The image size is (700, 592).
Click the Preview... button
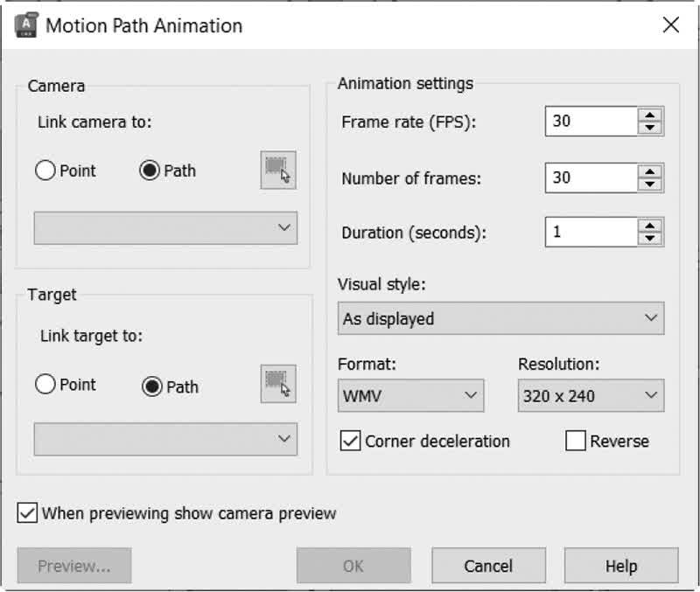(74, 566)
